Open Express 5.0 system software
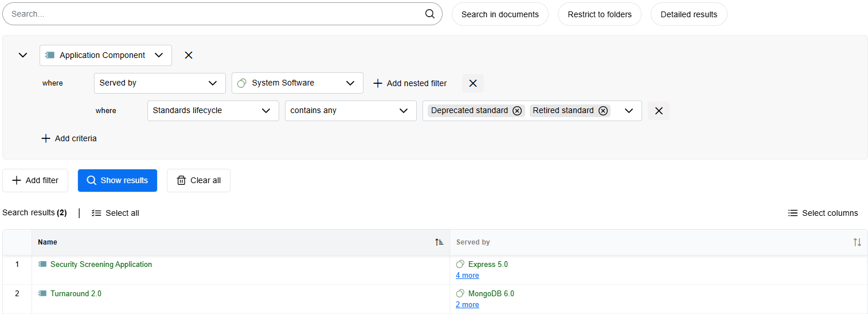Image resolution: width=868 pixels, height=314 pixels. point(488,265)
